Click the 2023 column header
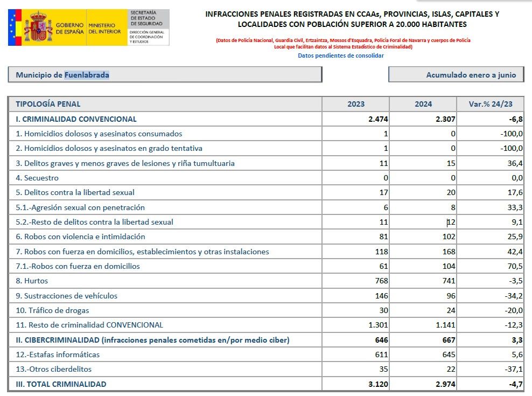This screenshot has height=396, width=532. 356,104
